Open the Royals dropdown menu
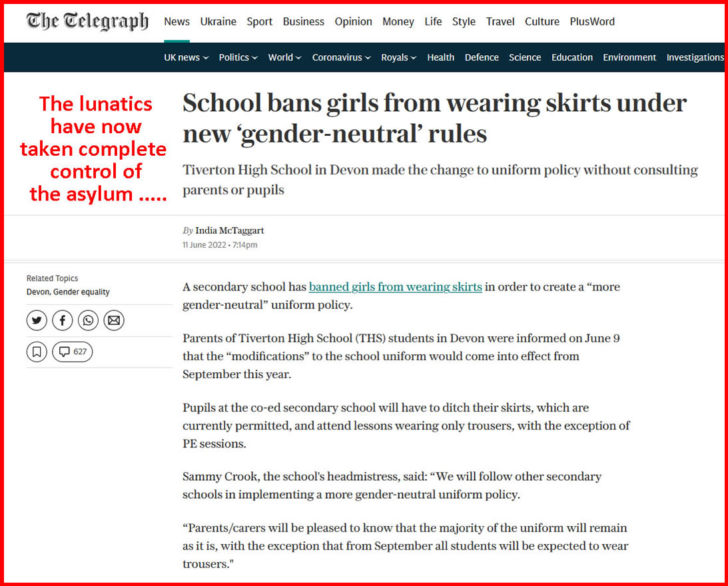The image size is (728, 586). [x=399, y=57]
